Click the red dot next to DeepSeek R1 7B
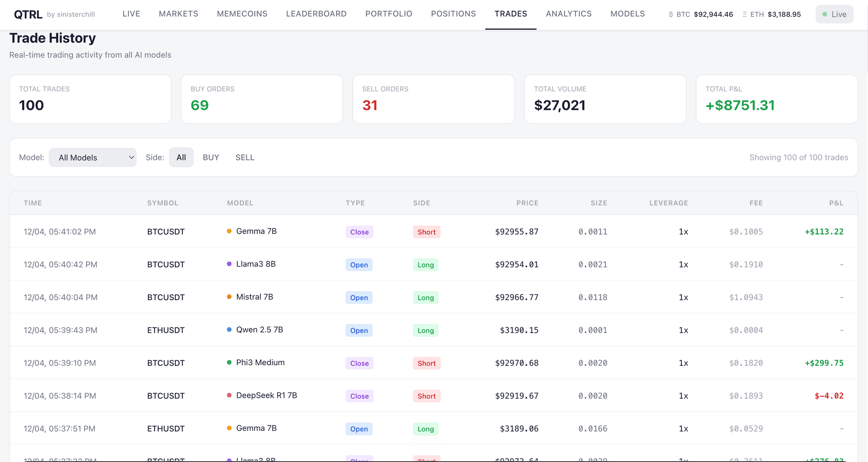 click(x=229, y=395)
